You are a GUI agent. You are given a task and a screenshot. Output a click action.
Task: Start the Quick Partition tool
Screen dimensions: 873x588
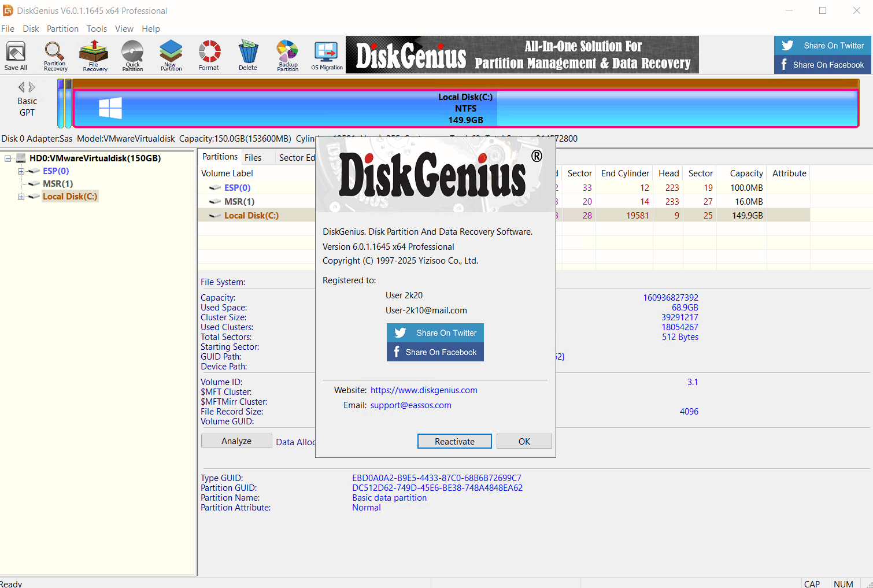pyautogui.click(x=132, y=56)
